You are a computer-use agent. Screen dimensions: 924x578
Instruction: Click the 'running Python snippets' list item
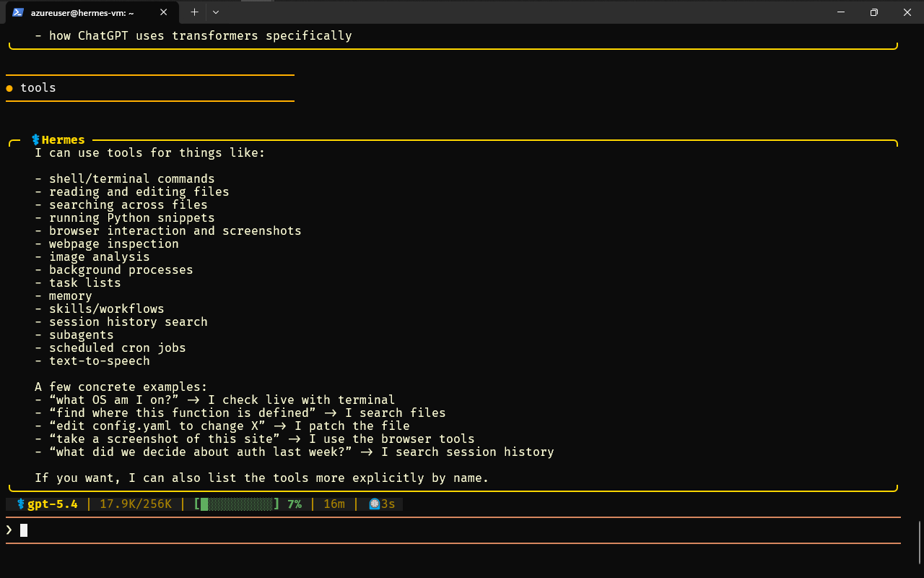click(x=125, y=217)
